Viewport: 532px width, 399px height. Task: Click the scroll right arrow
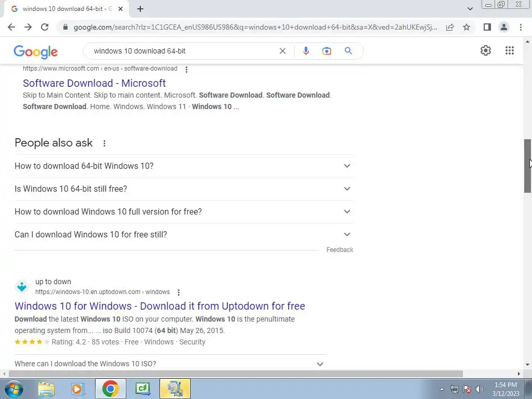click(x=519, y=374)
